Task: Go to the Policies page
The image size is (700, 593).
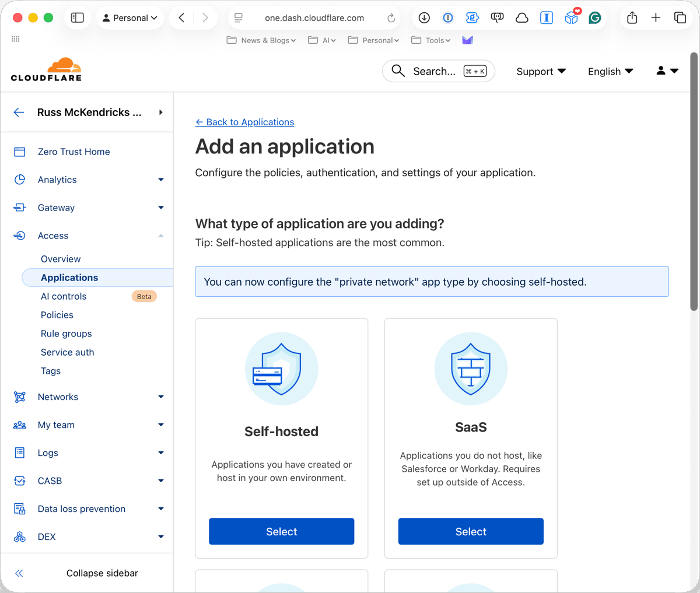Action: [x=57, y=315]
